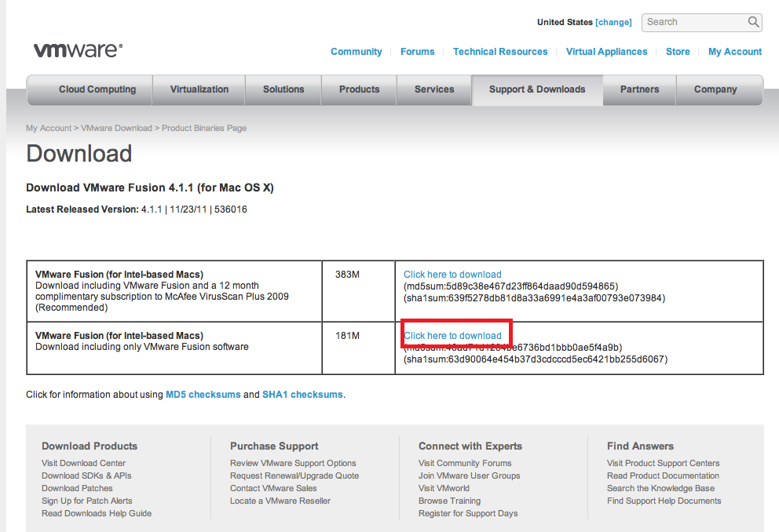The width and height of the screenshot is (779, 532).
Task: Click md5sum 5d89c38e467d... text
Action: pos(510,286)
